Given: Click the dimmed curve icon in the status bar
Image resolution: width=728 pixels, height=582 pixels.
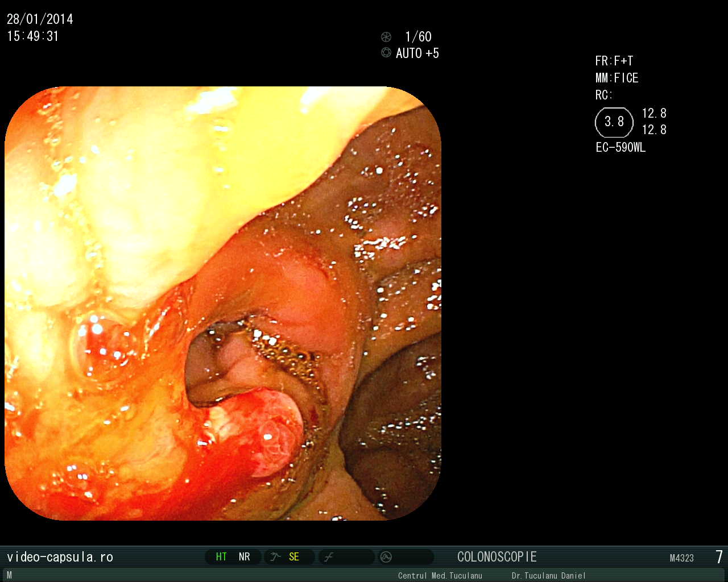Looking at the screenshot, I should coord(329,558).
